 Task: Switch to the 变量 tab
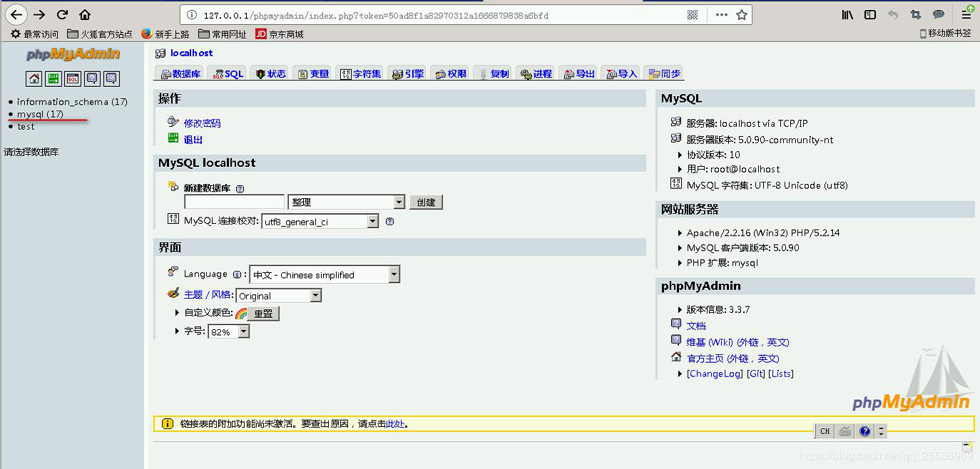[312, 73]
